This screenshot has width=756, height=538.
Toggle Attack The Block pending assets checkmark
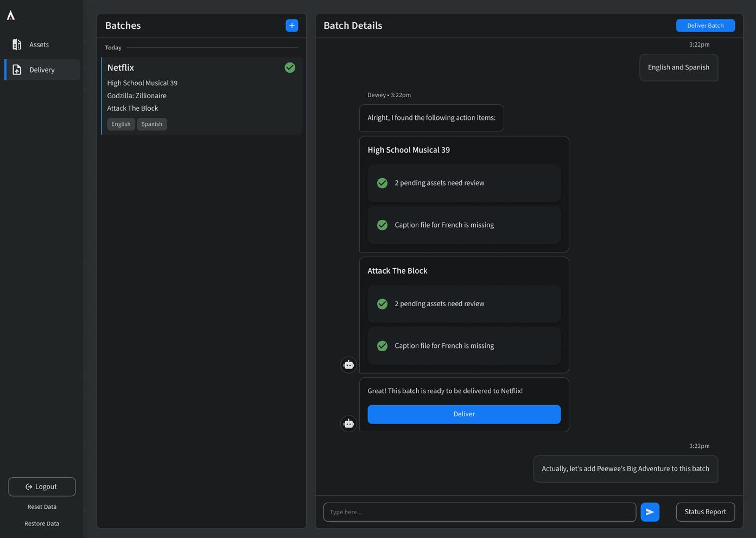click(x=383, y=304)
